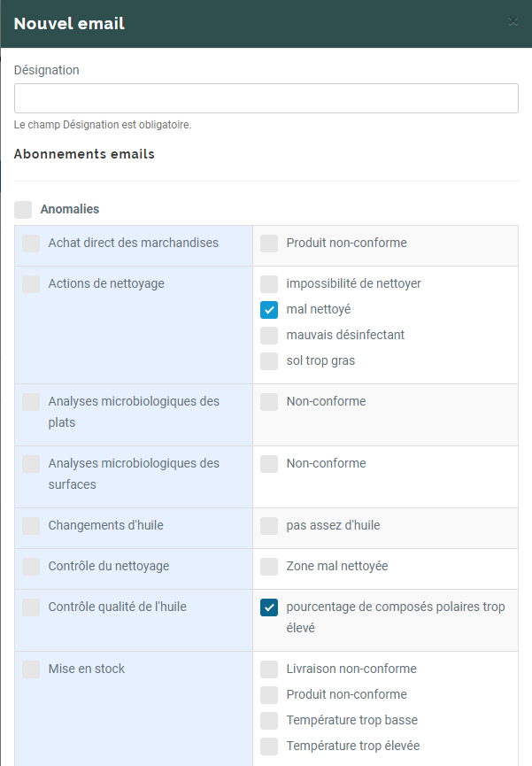Click inside the Désignation text field

(266, 97)
